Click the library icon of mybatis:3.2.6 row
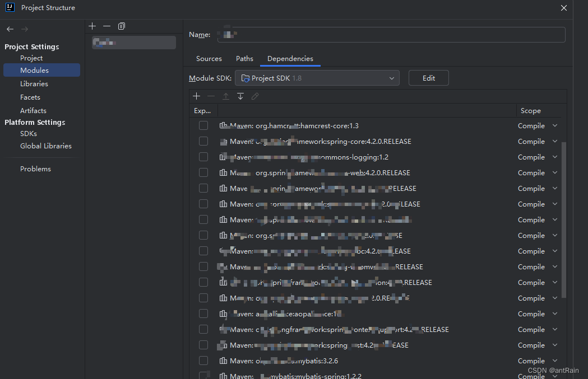The height and width of the screenshot is (379, 588). [223, 361]
